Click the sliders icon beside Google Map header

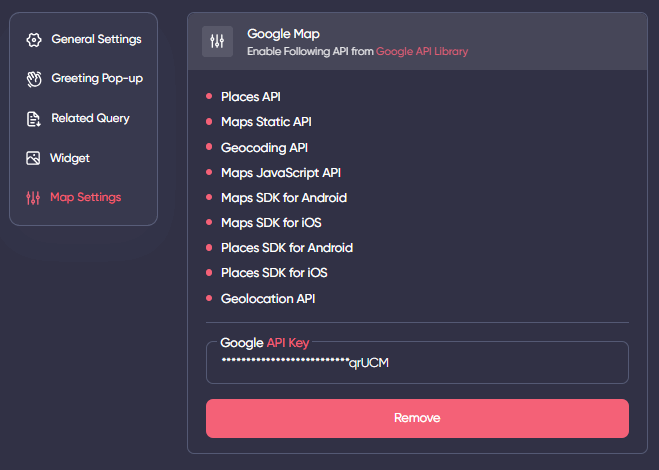click(217, 41)
